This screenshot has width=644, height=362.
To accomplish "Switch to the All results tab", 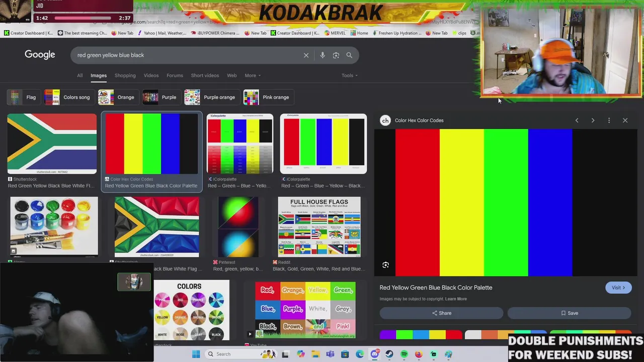I will pyautogui.click(x=79, y=75).
